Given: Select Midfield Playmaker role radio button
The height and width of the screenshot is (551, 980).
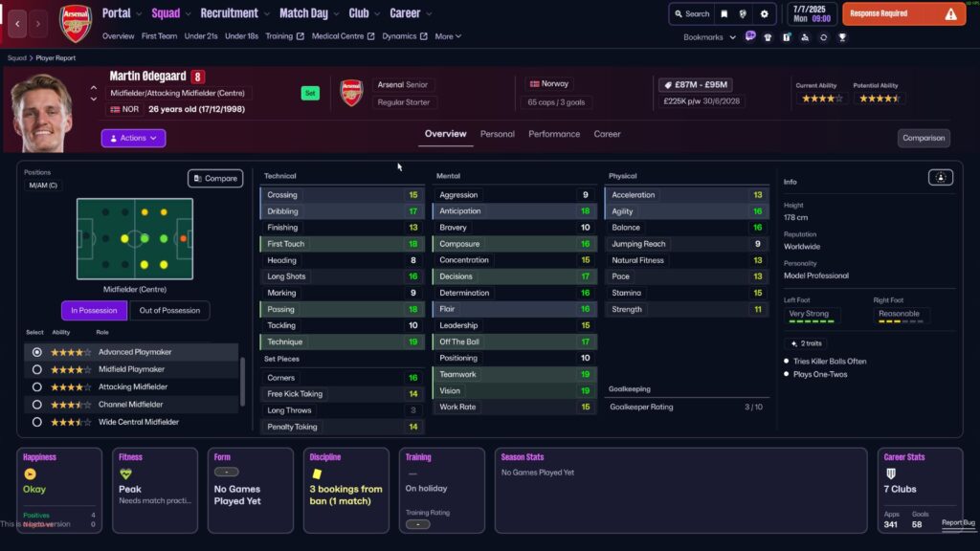Looking at the screenshot, I should [37, 370].
